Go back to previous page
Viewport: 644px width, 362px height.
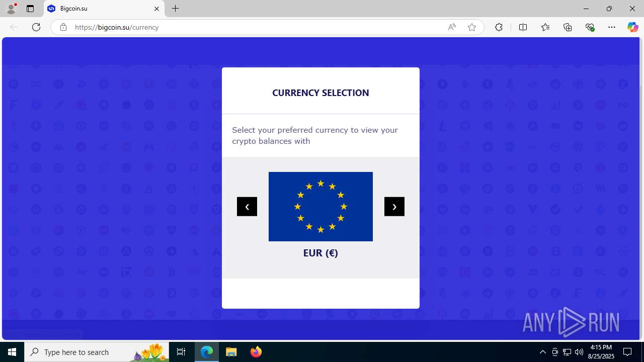click(14, 27)
